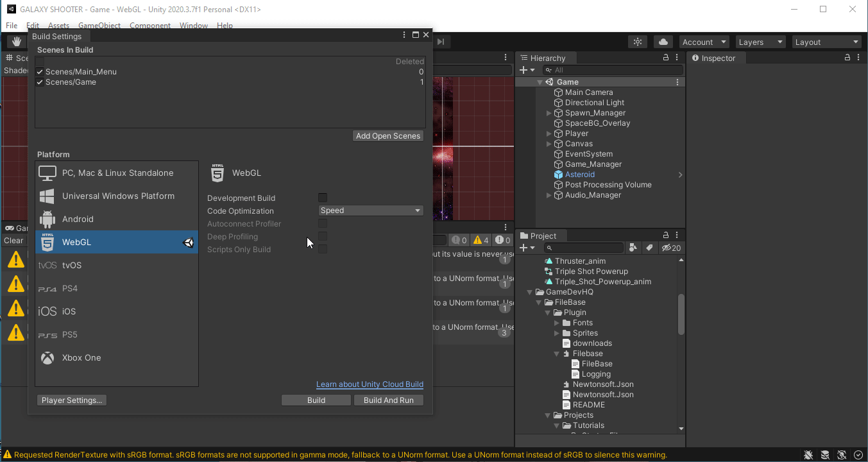Viewport: 868px width, 462px height.
Task: Open Search by Label tag icon
Action: click(649, 248)
